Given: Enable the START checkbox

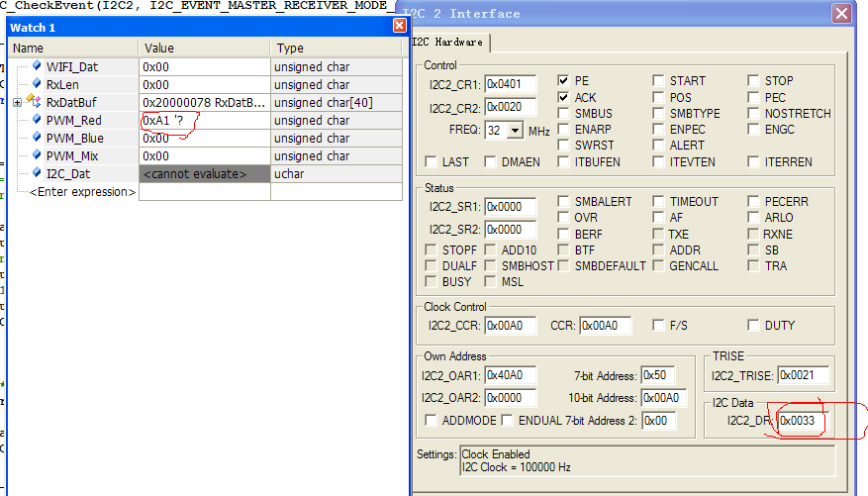Looking at the screenshot, I should [658, 81].
